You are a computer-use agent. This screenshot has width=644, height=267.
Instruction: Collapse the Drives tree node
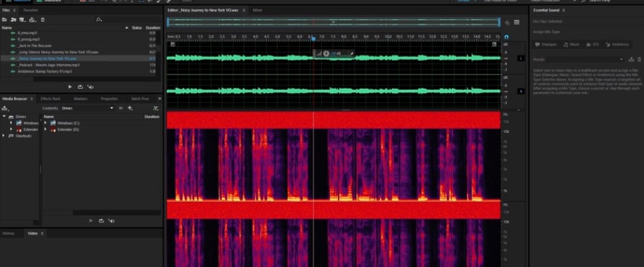(x=4, y=117)
